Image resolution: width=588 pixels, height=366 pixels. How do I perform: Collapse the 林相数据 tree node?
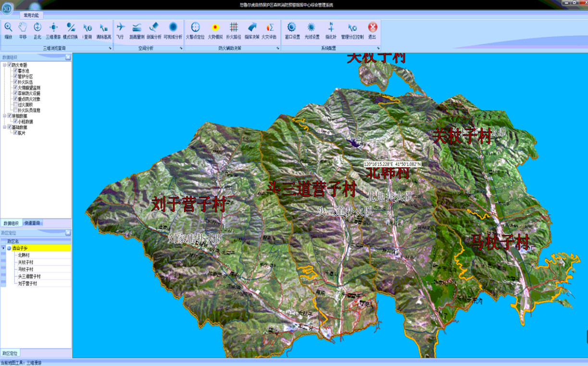click(x=4, y=116)
